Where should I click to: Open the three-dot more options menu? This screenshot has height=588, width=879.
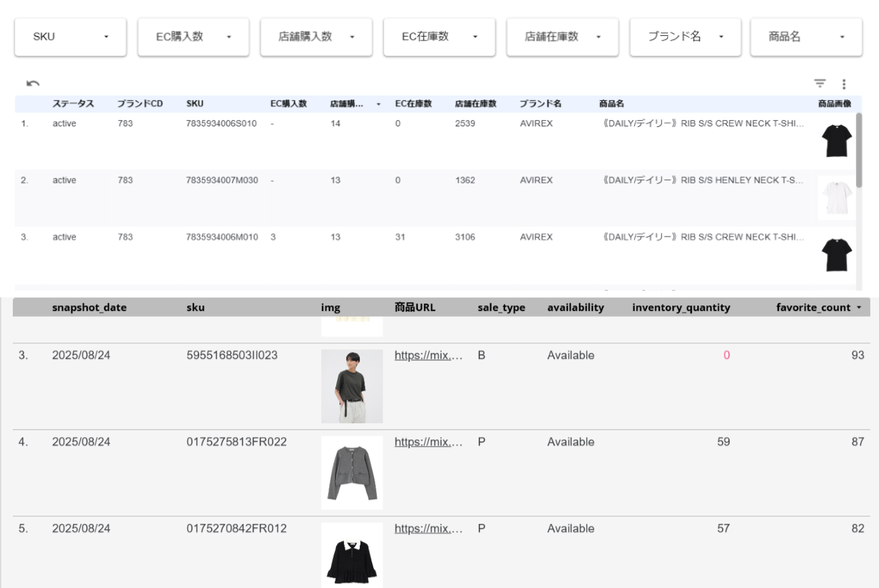click(x=844, y=84)
